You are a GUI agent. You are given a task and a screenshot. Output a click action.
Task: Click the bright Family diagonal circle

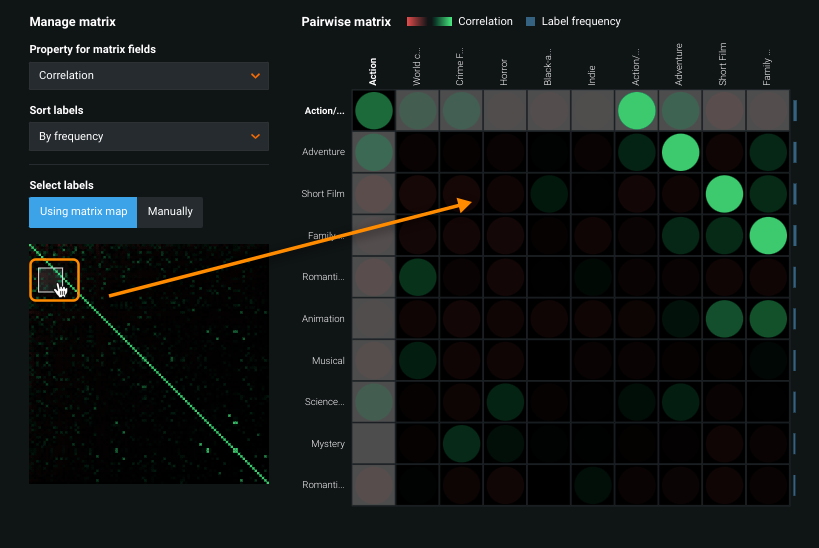click(x=768, y=236)
